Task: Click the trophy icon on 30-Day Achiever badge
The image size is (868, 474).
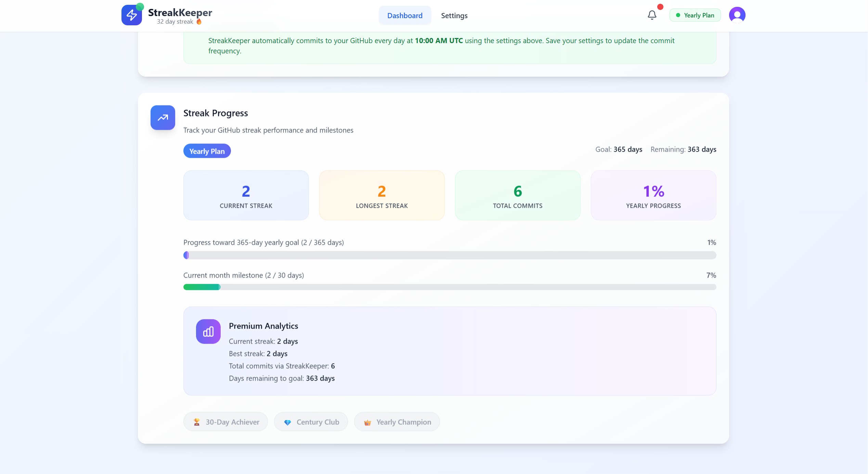Action: [x=197, y=422]
